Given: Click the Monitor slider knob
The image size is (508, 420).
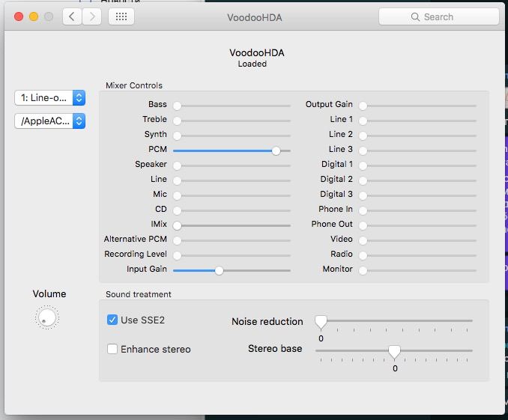Looking at the screenshot, I should (x=363, y=271).
